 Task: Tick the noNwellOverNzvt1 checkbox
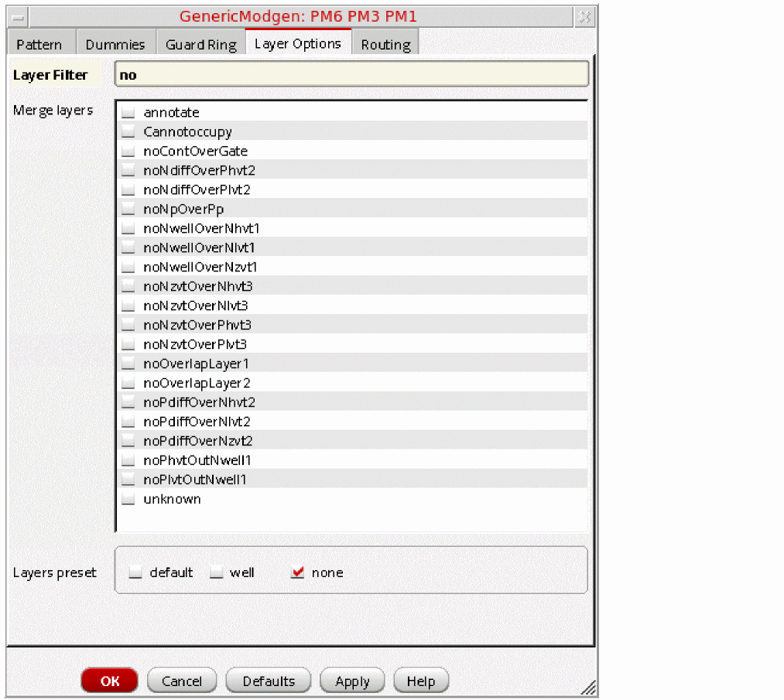click(x=128, y=267)
